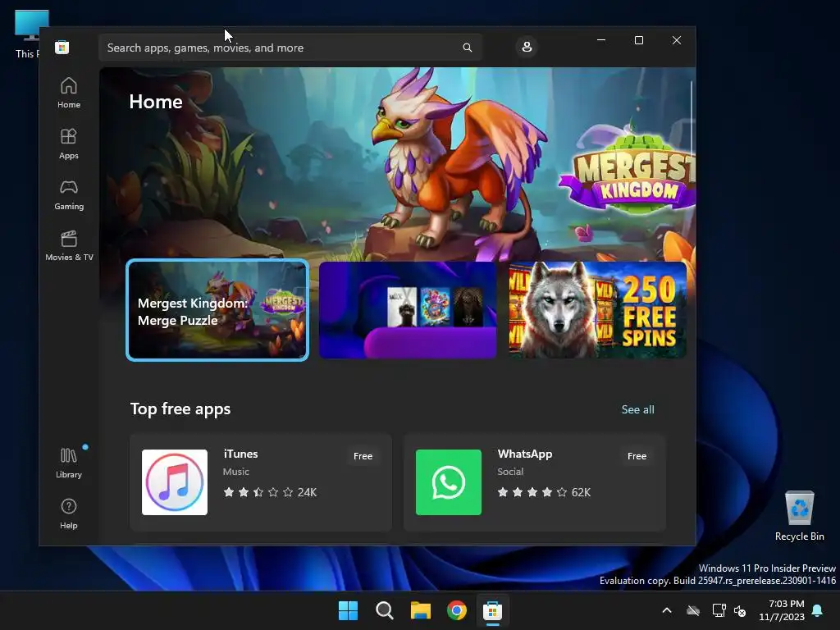Click the Microsoft Store logo icon

pos(62,48)
